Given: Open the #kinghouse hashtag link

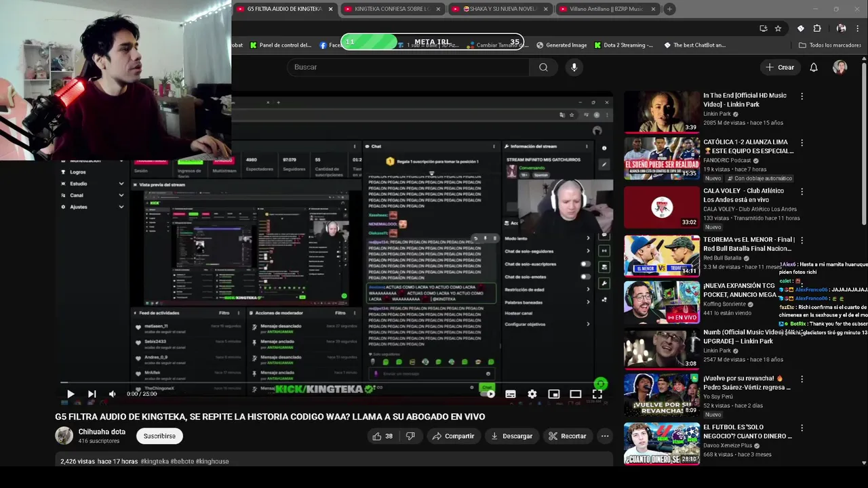Looking at the screenshot, I should [212, 461].
